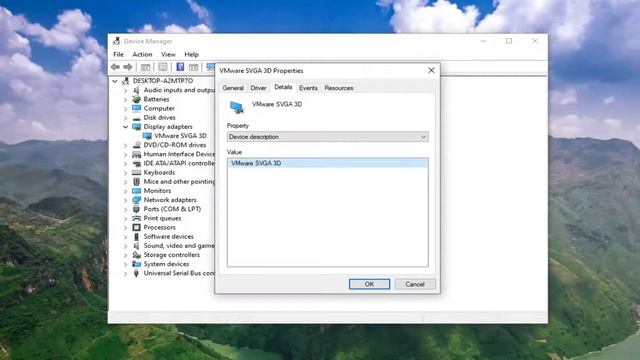Click the Monitors category icon

(136, 191)
